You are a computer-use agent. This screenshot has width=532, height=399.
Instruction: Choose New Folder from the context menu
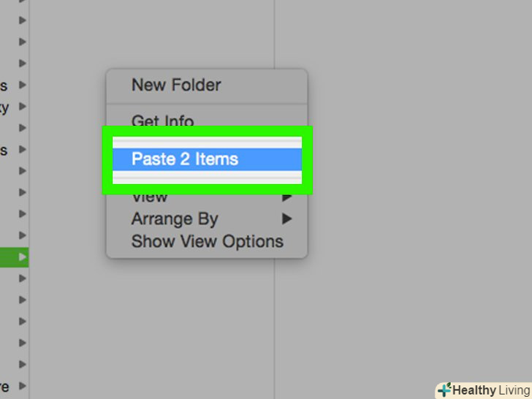point(176,85)
